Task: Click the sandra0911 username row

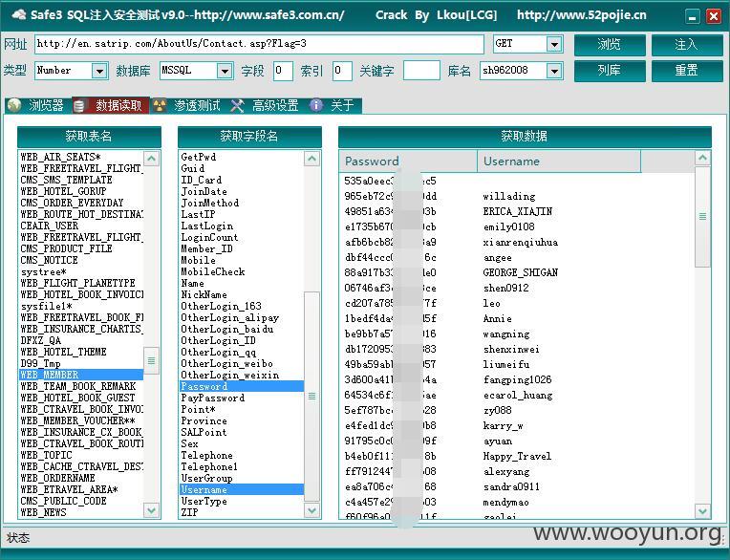Action: pos(511,487)
